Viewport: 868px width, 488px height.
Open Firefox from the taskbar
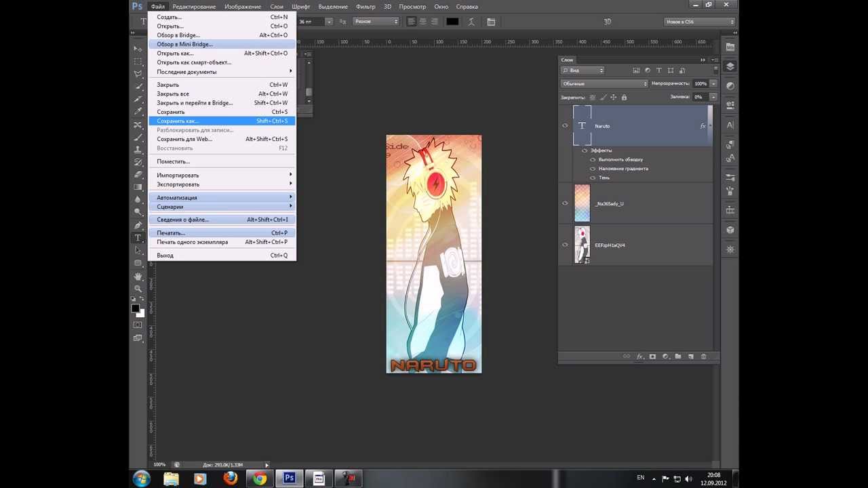pos(231,478)
